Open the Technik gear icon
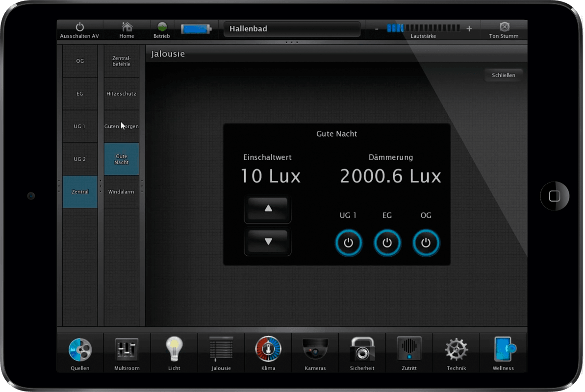Screen dimensions: 585x392 (x=456, y=350)
